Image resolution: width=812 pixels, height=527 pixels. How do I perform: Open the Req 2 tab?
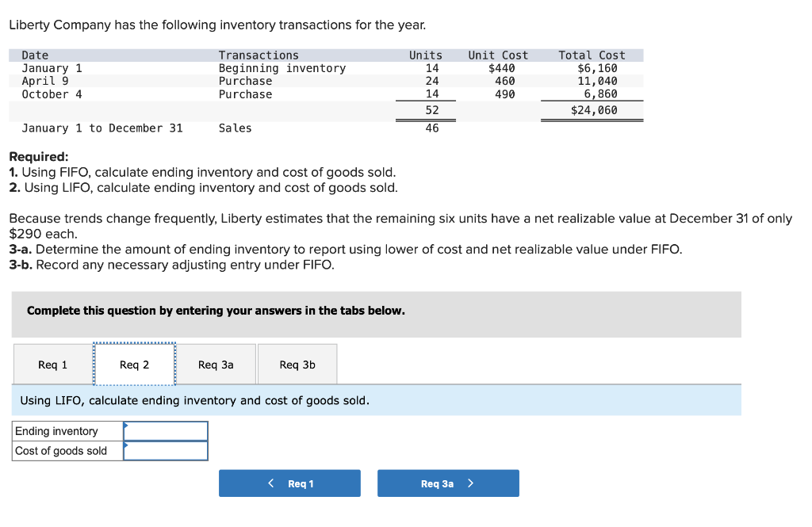134,364
